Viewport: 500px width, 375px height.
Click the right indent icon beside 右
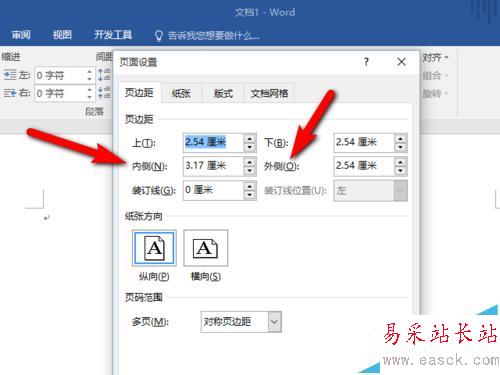(10, 93)
